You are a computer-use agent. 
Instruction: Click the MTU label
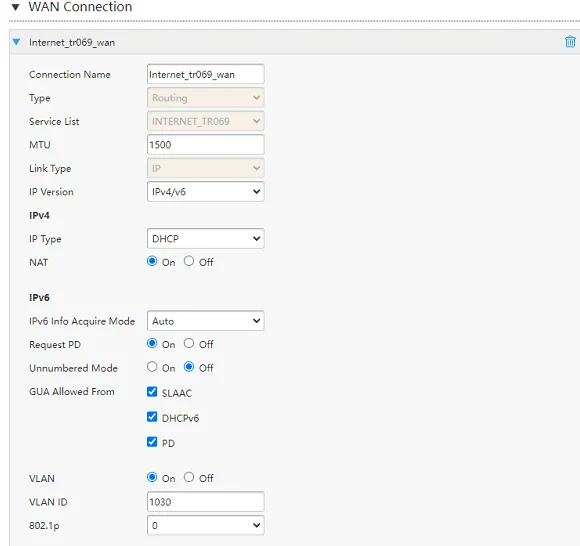click(40, 145)
